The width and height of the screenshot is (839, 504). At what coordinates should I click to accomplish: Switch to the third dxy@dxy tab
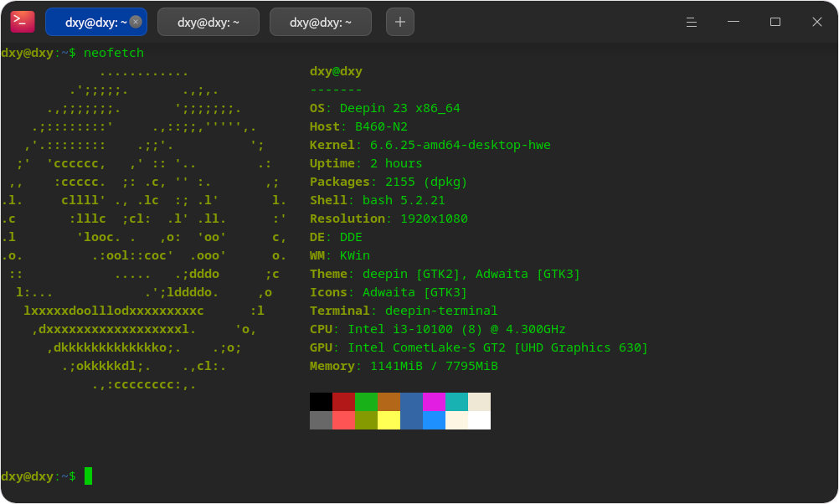[321, 22]
